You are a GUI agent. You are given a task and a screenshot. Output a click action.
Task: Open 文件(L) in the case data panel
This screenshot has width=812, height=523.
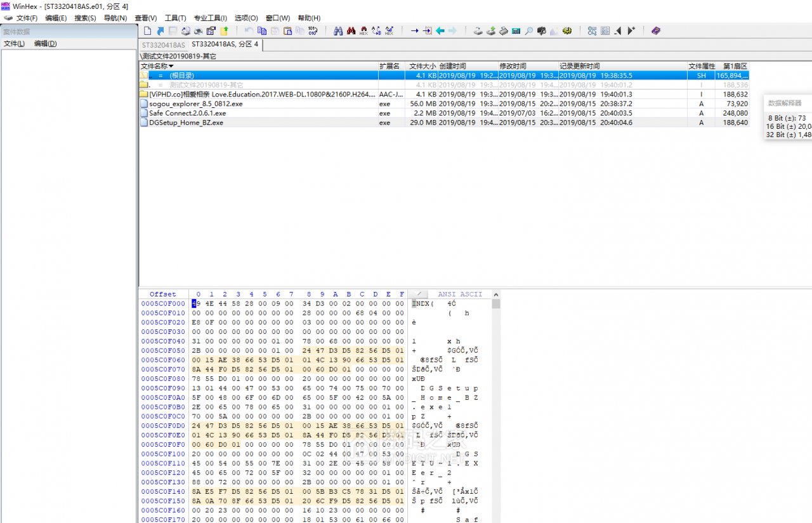[14, 43]
